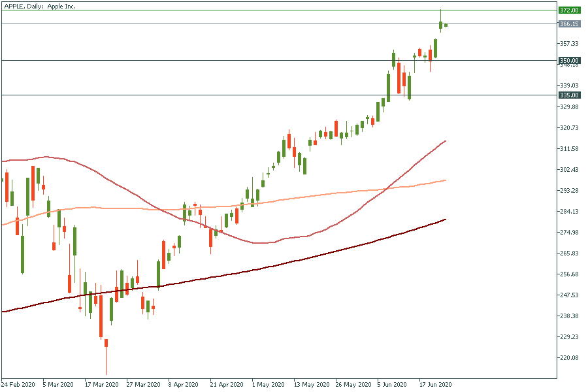Click the 350.00 horizontal level tag
This screenshot has width=588, height=392.
click(569, 61)
